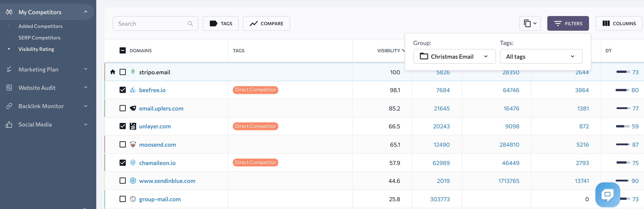Click the Social Media thumbs-up icon
This screenshot has width=644, height=209.
pos(9,124)
